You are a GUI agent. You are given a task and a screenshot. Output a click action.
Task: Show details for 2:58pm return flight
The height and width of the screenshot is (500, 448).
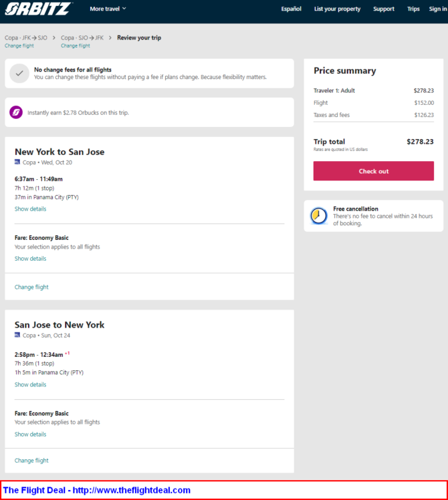coord(30,384)
